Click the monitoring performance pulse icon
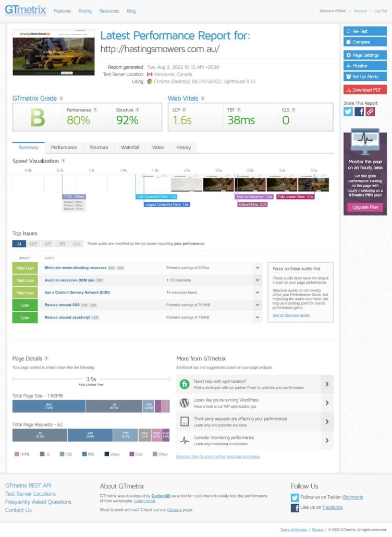 [185, 441]
